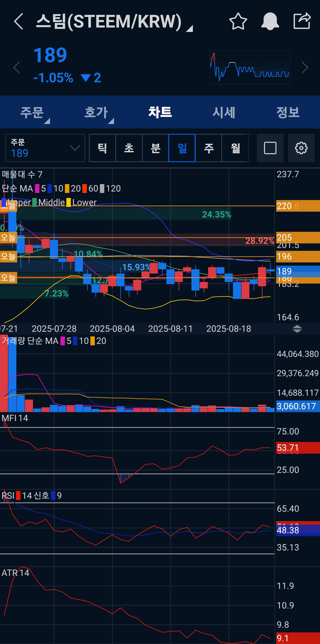Add STEEM to favorites with star icon
Viewport: 320px width, 644px height.
click(x=238, y=21)
